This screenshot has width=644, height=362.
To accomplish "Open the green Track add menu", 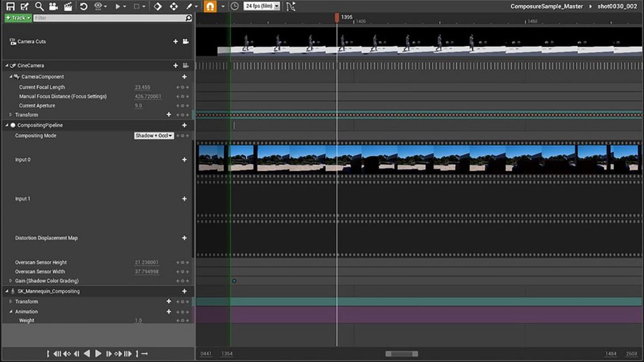I will pos(18,18).
